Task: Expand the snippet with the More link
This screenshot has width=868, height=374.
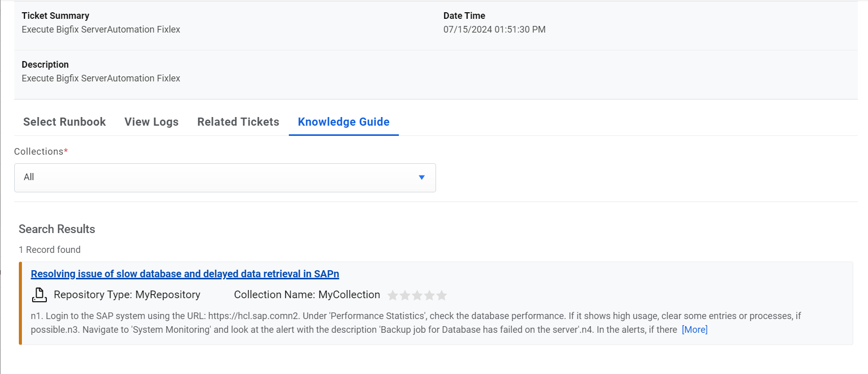Action: click(694, 330)
